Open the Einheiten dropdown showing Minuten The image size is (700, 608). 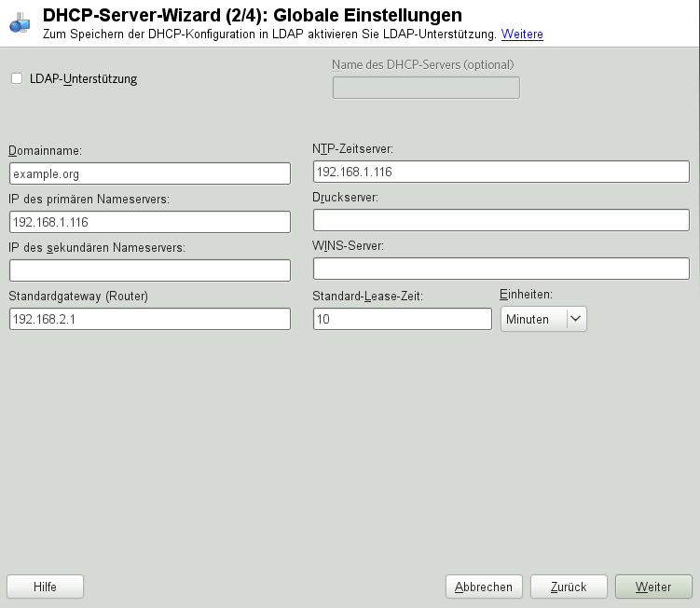click(x=543, y=319)
